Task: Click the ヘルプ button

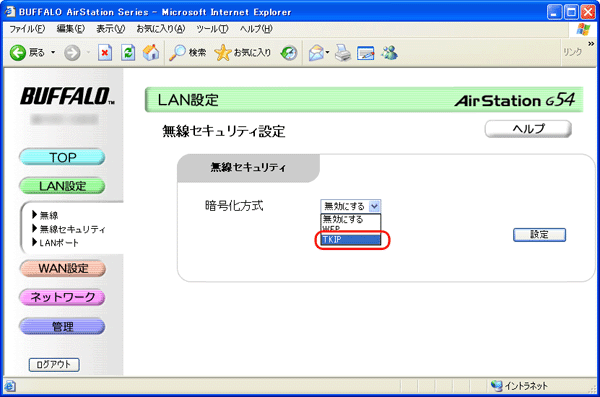Action: click(528, 129)
